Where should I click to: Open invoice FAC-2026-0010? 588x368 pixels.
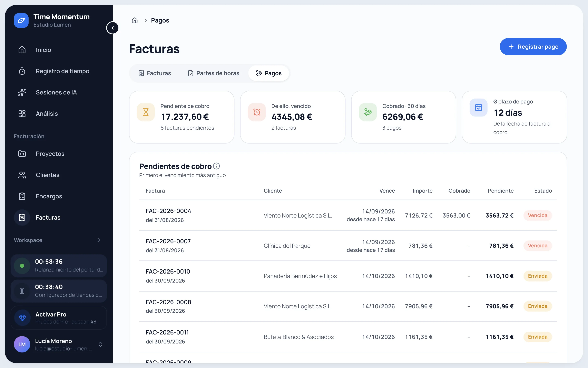point(168,271)
